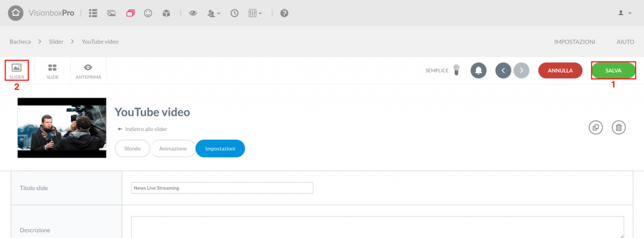
Task: Open the pink slider stack icon
Action: 131,13
